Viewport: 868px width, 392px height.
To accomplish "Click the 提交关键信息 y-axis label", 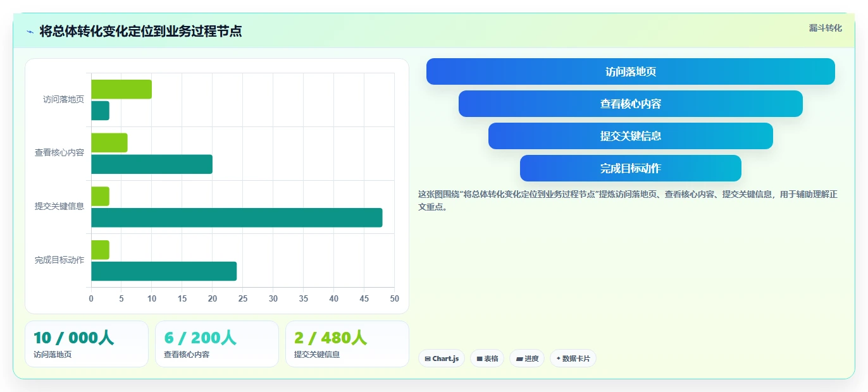I will tap(59, 206).
